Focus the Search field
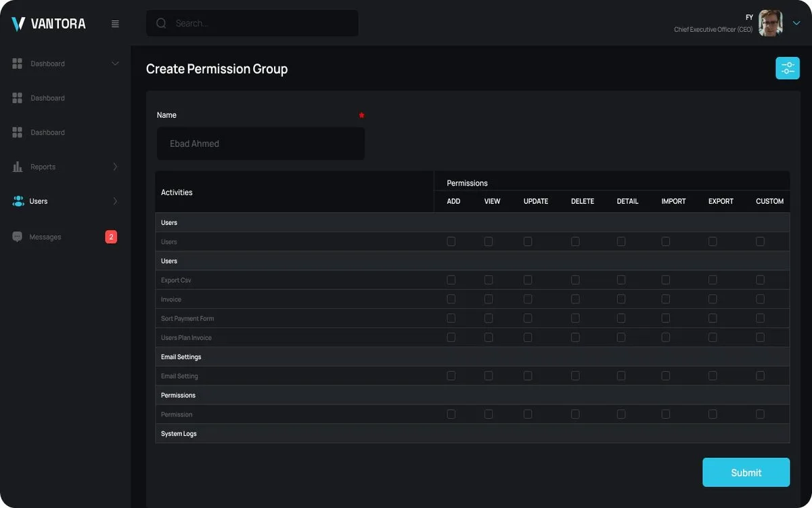812x508 pixels. click(x=252, y=23)
